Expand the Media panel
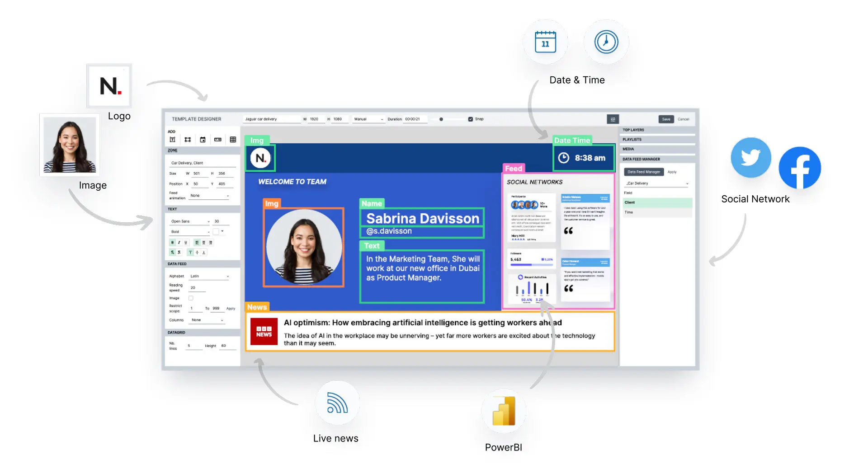The image size is (868, 474). point(657,149)
